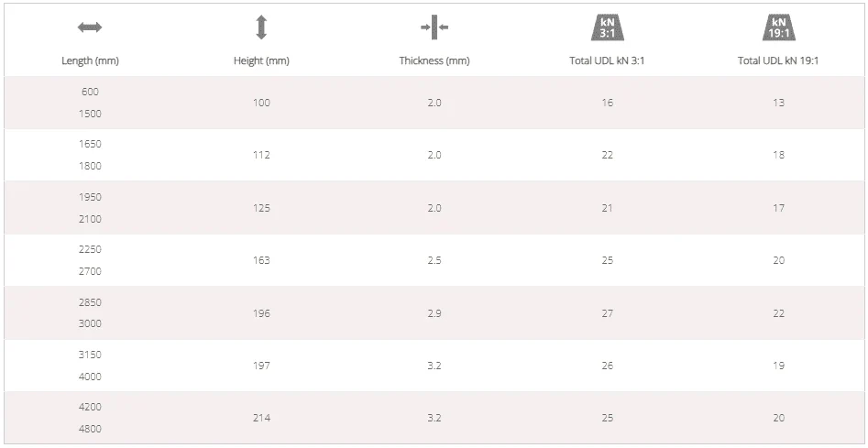The width and height of the screenshot is (868, 448).
Task: Select the Thickness (mm) column header
Action: [x=434, y=60]
